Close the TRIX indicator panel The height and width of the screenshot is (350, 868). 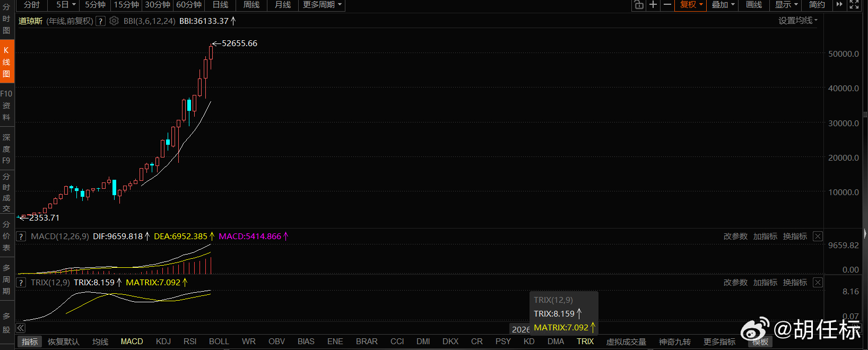pyautogui.click(x=818, y=283)
